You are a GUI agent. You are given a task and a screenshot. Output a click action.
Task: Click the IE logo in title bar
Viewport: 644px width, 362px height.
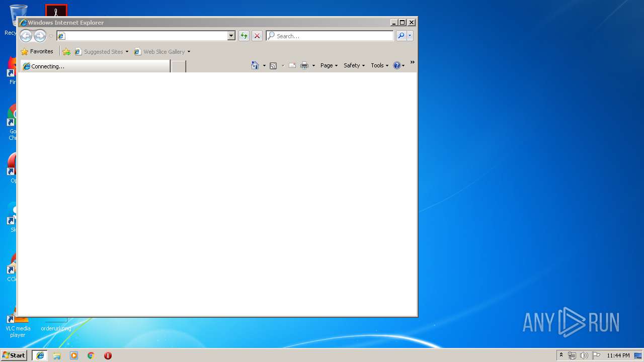click(x=23, y=22)
